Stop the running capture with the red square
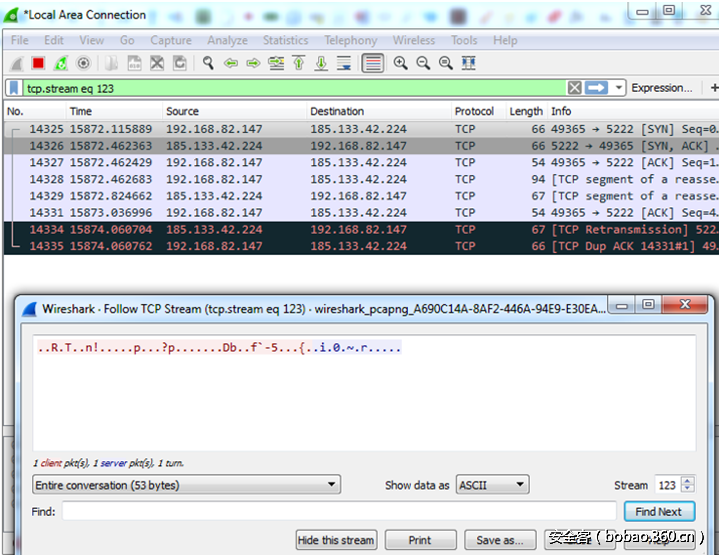This screenshot has width=719, height=555. tap(38, 63)
